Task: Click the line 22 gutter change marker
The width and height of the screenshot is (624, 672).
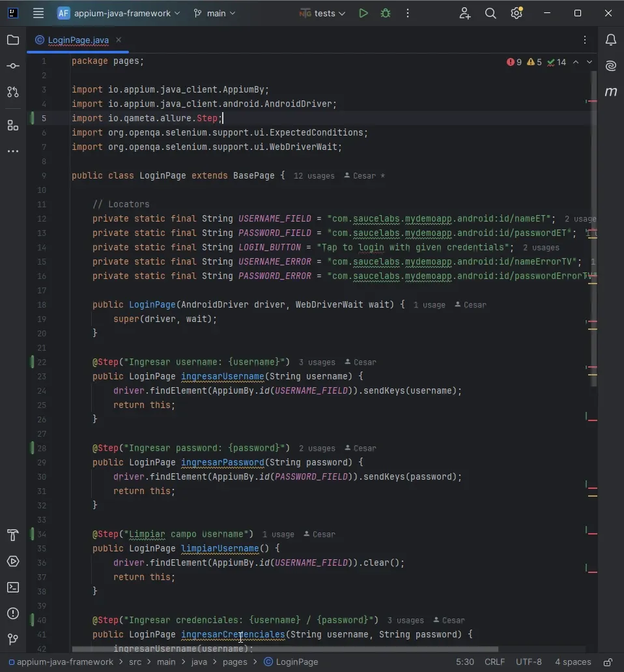Action: tap(32, 362)
